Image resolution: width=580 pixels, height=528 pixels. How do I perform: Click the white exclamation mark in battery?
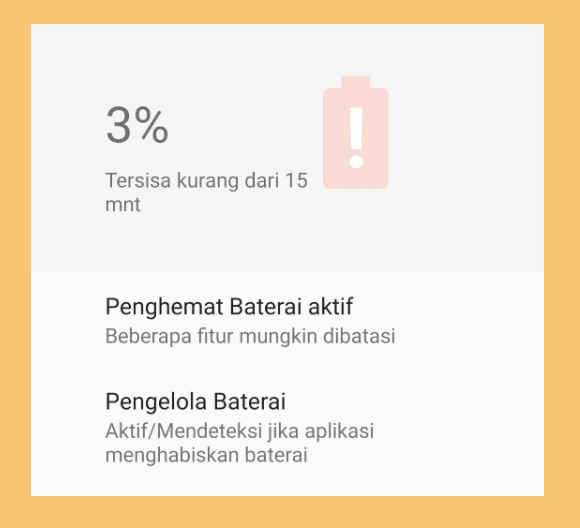click(x=356, y=138)
